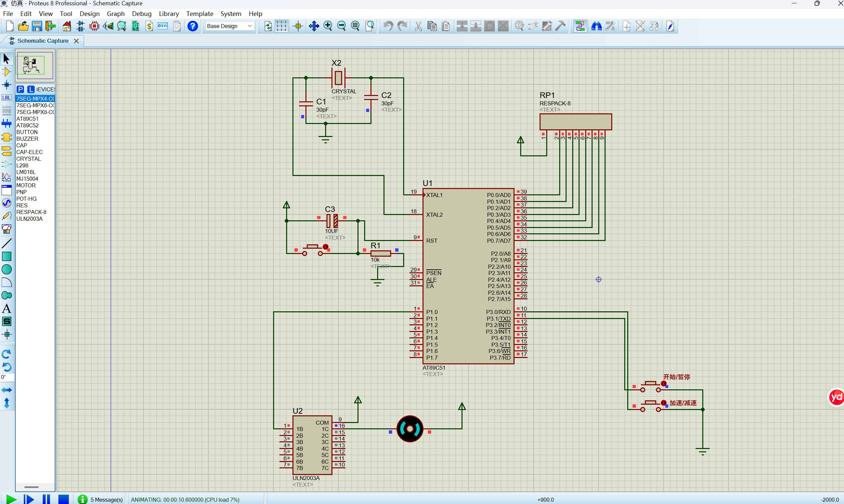This screenshot has width=844, height=504.
Task: Zoom out on the schematic
Action: tap(341, 26)
